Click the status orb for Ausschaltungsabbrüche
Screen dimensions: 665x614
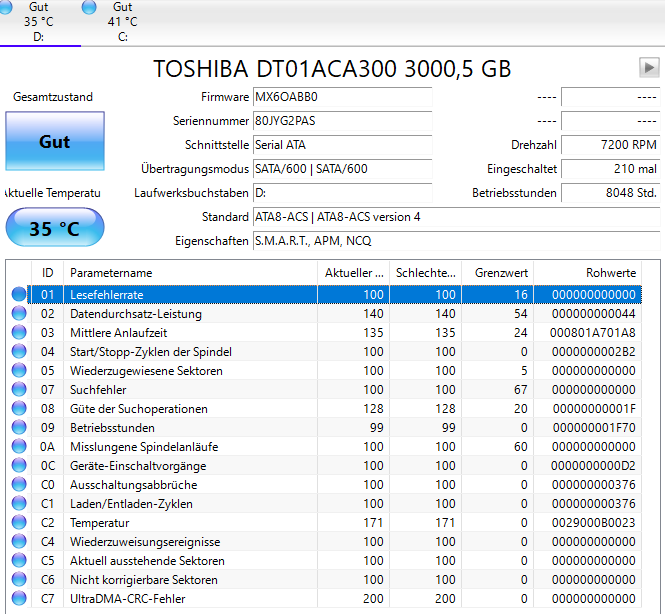coord(19,484)
